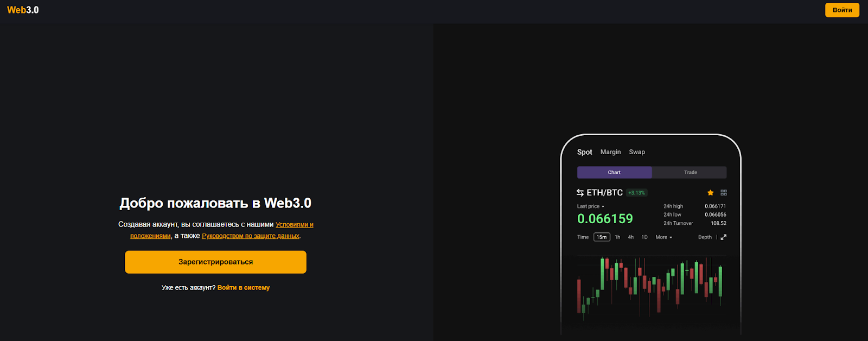This screenshot has width=868, height=341.
Task: Click the grid layout icon
Action: pyautogui.click(x=724, y=193)
